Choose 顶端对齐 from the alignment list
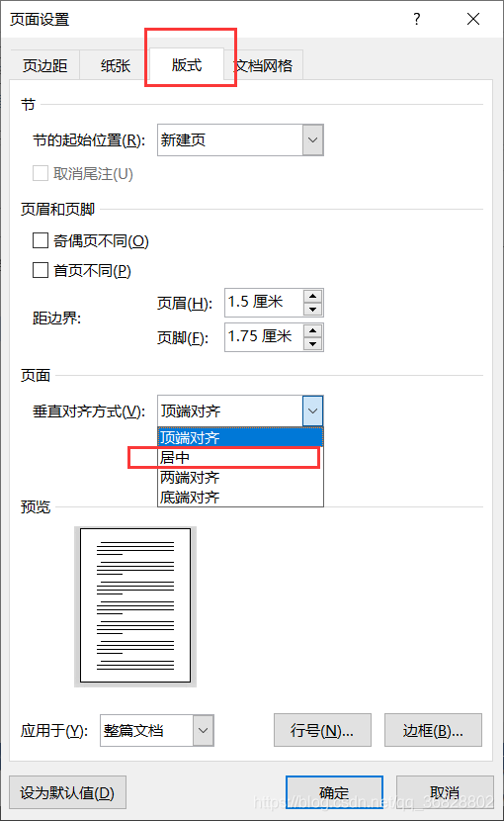 click(x=240, y=437)
